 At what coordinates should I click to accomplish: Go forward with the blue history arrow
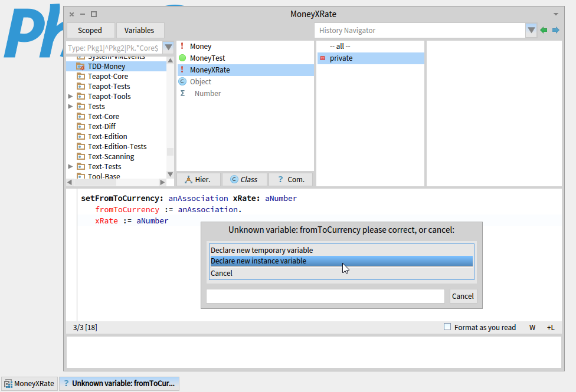556,30
